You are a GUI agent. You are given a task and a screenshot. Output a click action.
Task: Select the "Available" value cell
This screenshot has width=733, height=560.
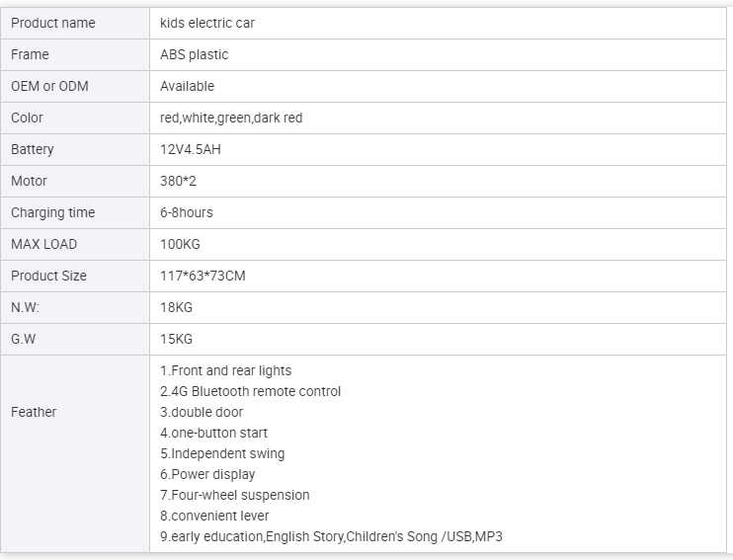coord(187,86)
